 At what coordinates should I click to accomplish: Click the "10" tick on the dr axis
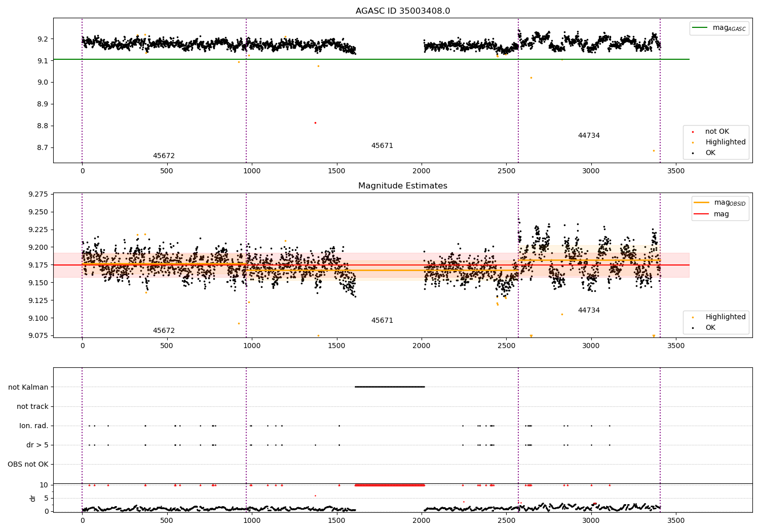tap(44, 485)
